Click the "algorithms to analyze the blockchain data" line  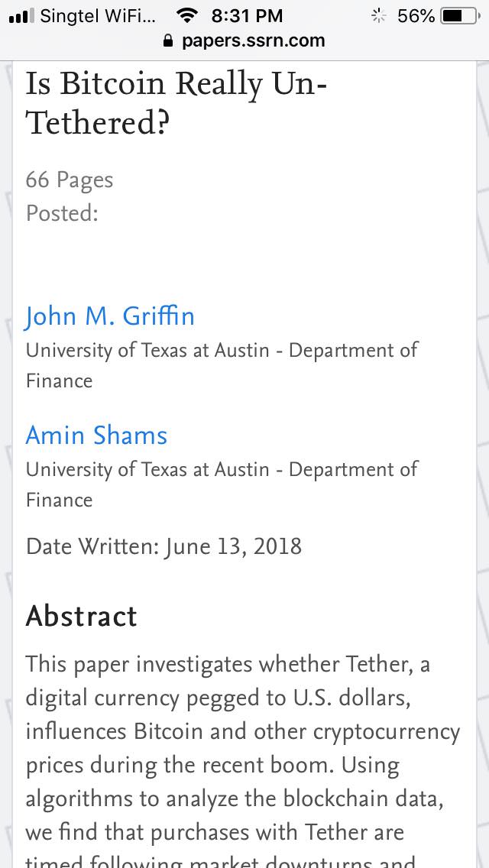click(235, 798)
